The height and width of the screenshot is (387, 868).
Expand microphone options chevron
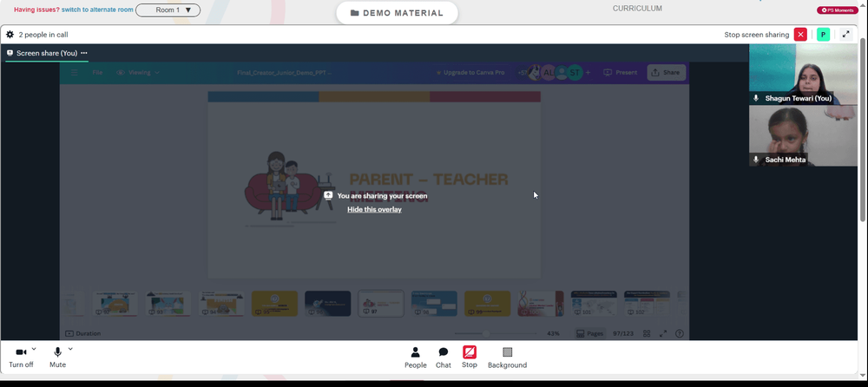click(70, 349)
